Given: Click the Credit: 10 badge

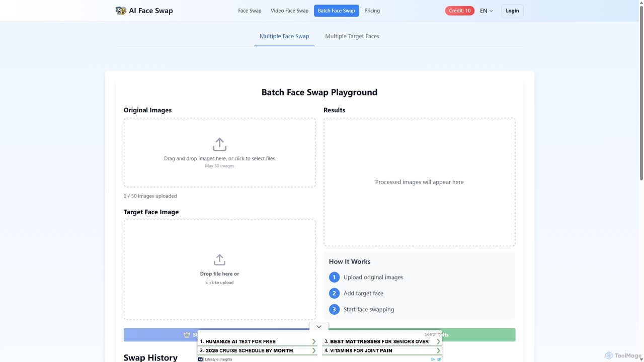Looking at the screenshot, I should click(x=460, y=11).
